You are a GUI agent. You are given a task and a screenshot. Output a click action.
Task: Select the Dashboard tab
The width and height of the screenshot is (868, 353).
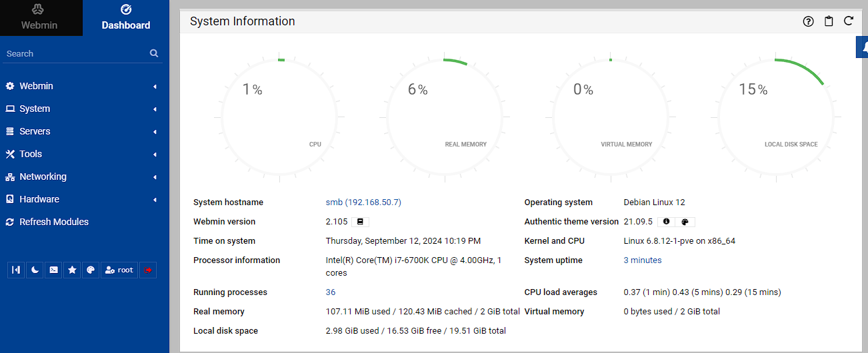125,18
